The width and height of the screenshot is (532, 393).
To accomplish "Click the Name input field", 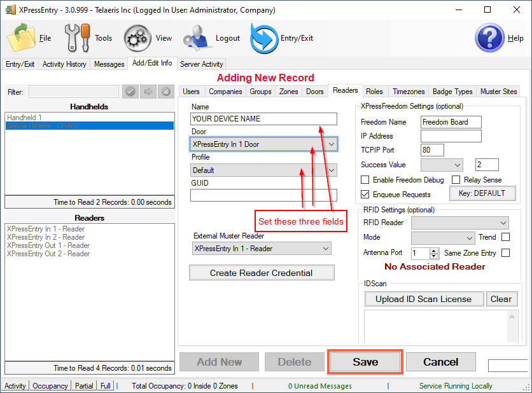I will (x=263, y=119).
